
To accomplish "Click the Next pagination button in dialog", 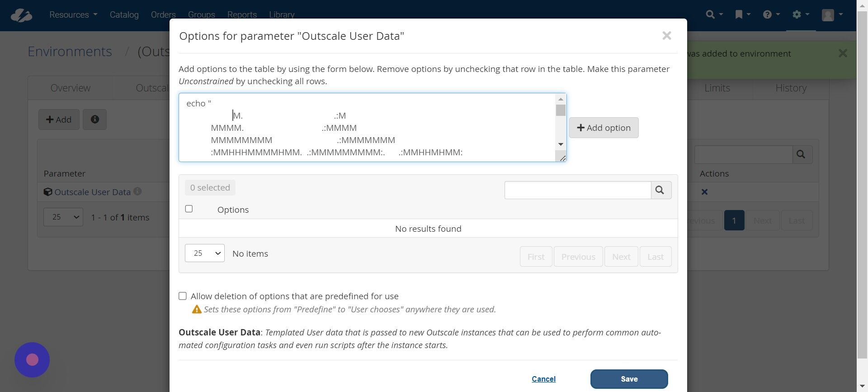I will click(x=621, y=257).
